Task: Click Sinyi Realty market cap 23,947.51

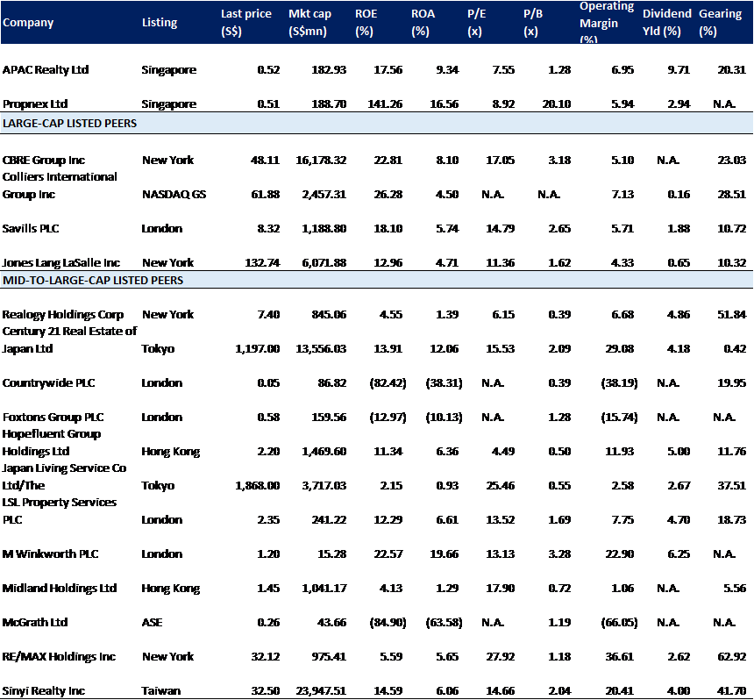Action: (321, 691)
